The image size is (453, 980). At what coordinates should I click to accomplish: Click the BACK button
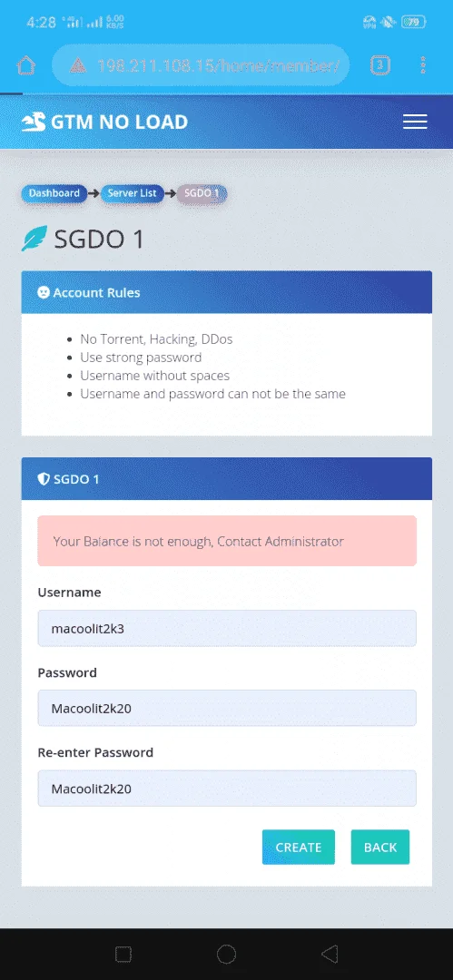(380, 847)
